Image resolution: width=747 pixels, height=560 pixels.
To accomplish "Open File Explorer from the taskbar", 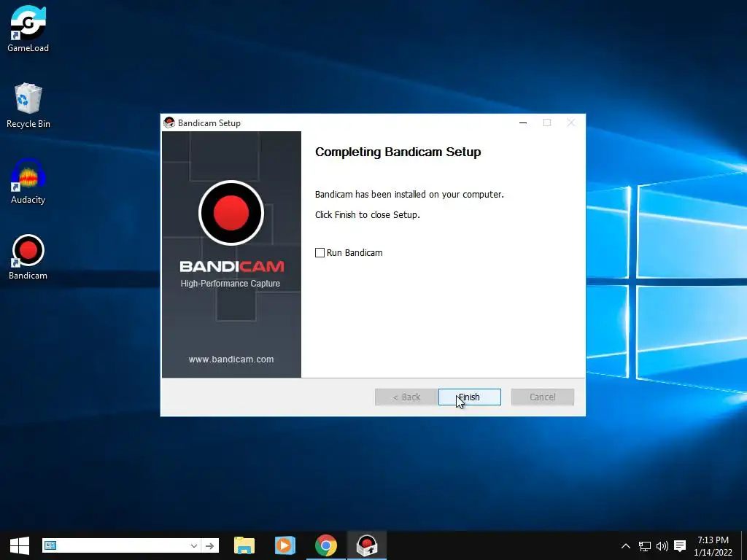I will (244, 545).
